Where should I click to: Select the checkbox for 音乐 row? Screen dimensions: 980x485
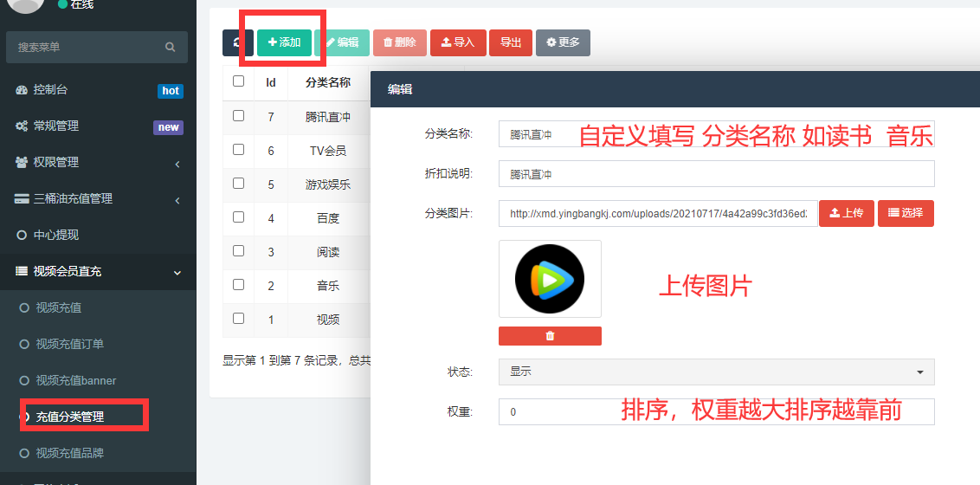click(239, 285)
